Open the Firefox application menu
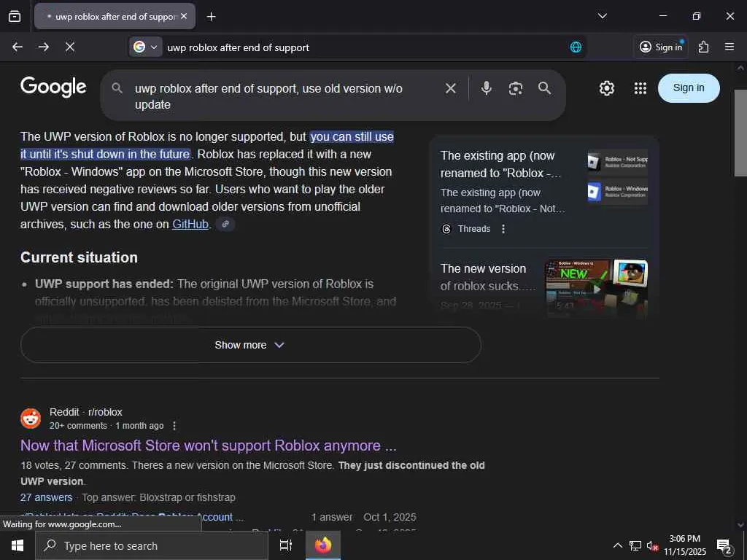Image resolution: width=747 pixels, height=560 pixels. [x=729, y=47]
